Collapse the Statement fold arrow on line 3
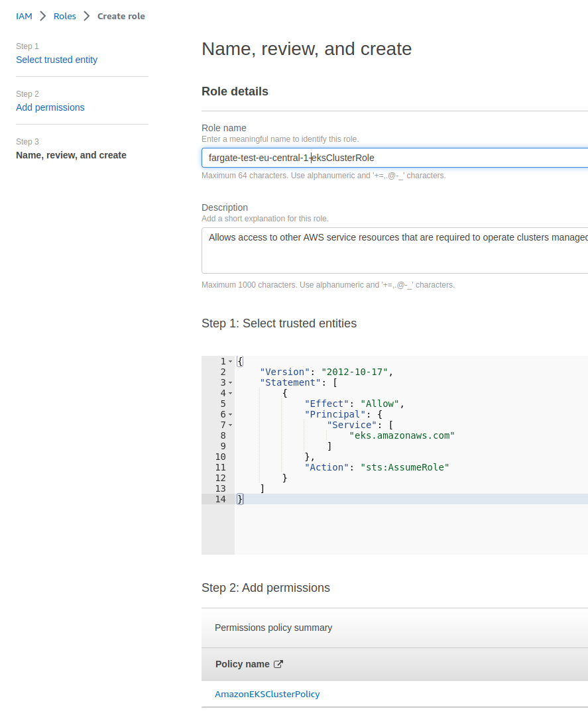This screenshot has height=725, width=588. click(x=231, y=383)
